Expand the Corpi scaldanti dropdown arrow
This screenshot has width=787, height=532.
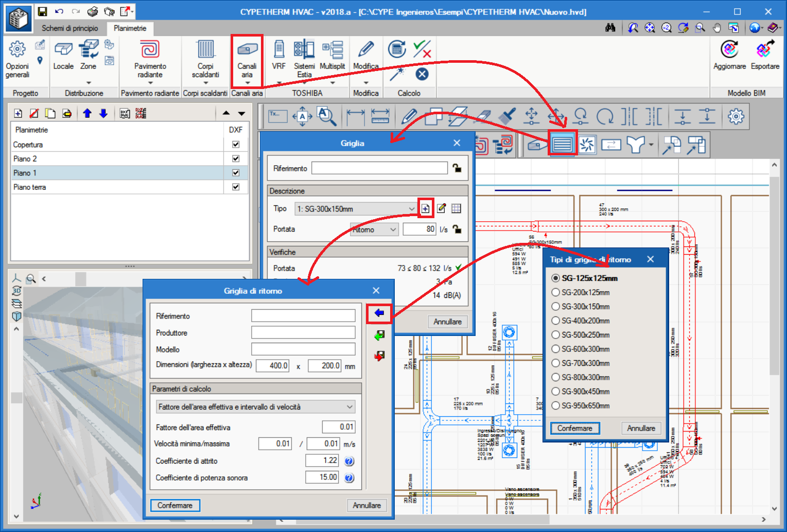[x=205, y=82]
